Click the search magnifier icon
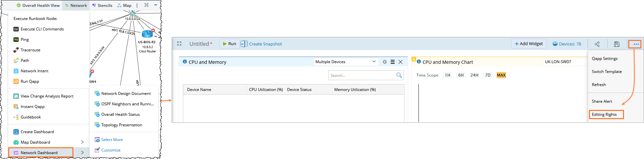The width and height of the screenshot is (644, 160). click(x=399, y=75)
